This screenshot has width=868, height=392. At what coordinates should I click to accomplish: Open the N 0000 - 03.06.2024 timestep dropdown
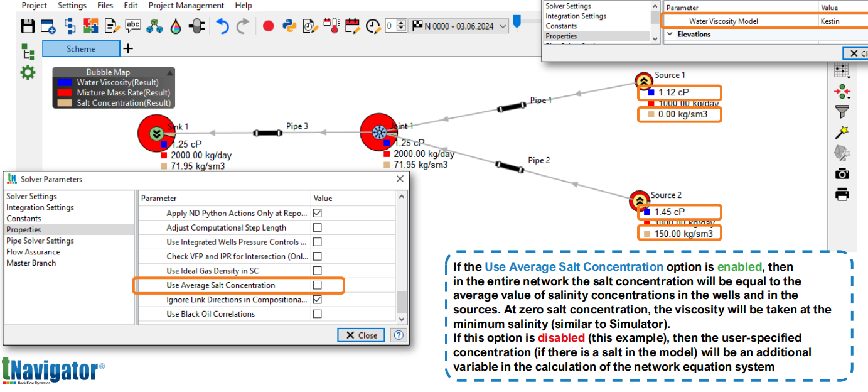pyautogui.click(x=460, y=26)
